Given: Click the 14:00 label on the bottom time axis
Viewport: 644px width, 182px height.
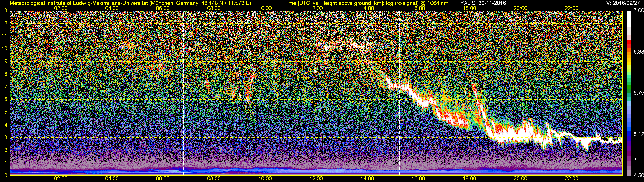Looking at the screenshot, I should point(367,179).
